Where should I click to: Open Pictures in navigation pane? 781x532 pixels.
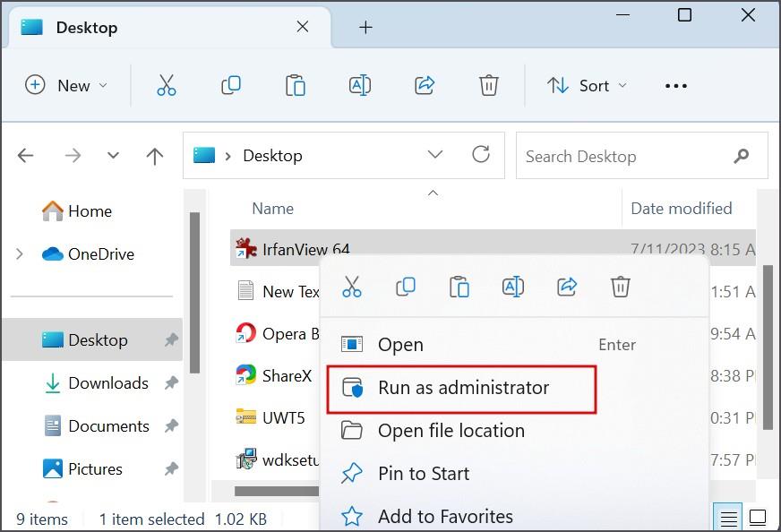tap(82, 468)
